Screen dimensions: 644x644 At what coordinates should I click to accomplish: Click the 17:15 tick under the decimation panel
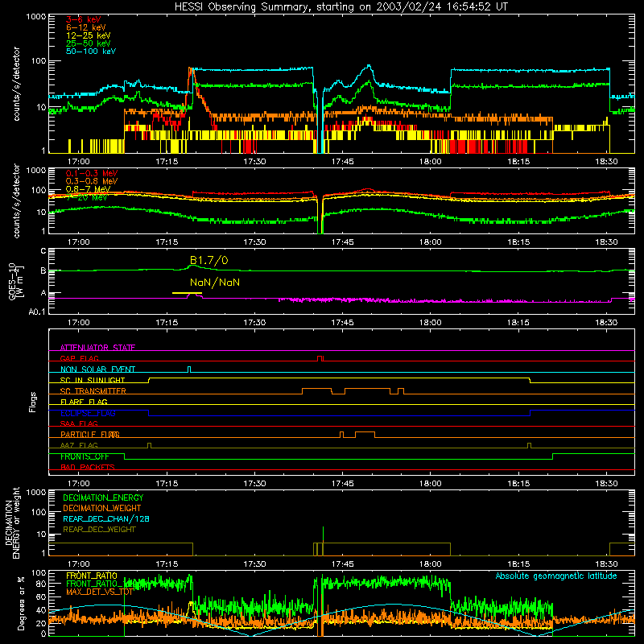tap(167, 564)
